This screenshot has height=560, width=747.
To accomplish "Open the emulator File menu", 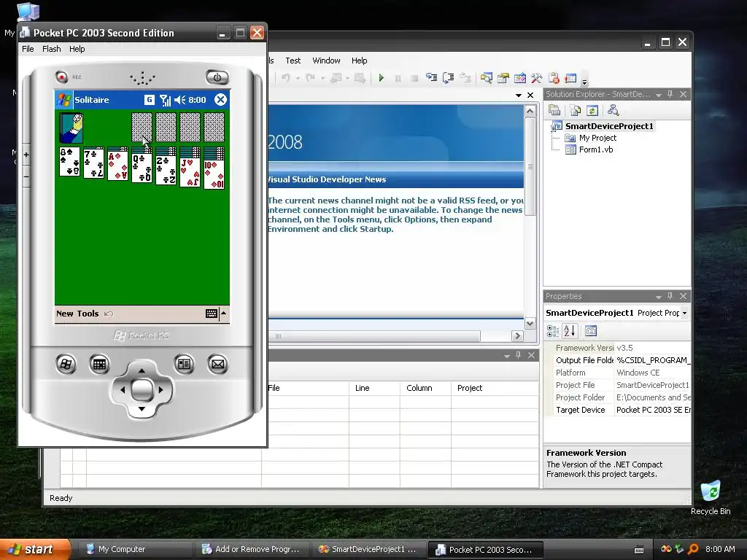I will (x=28, y=49).
